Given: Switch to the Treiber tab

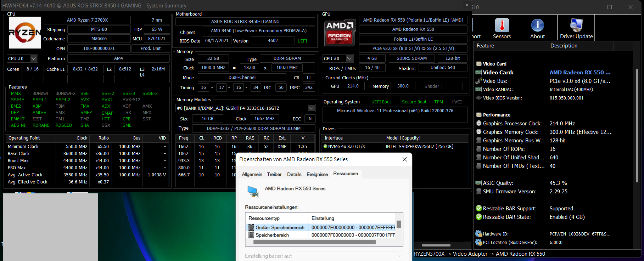Looking at the screenshot, I should click(x=274, y=174).
